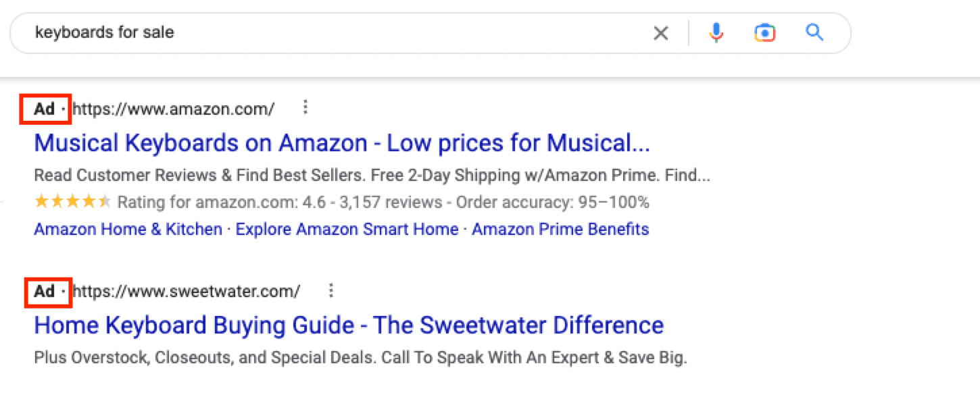
Task: Open the three-dot menu on the Sweetwater ad
Action: point(330,290)
